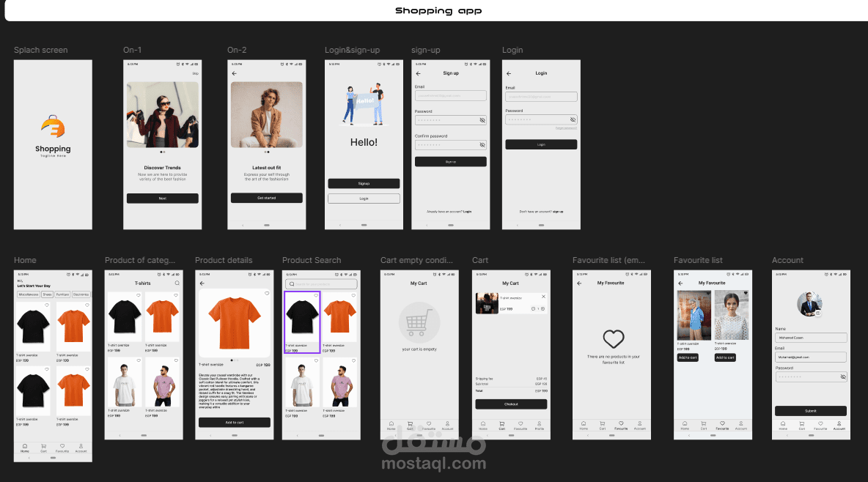Click the black Login button on Login screen
Screen dimensions: 868x482
(x=541, y=144)
